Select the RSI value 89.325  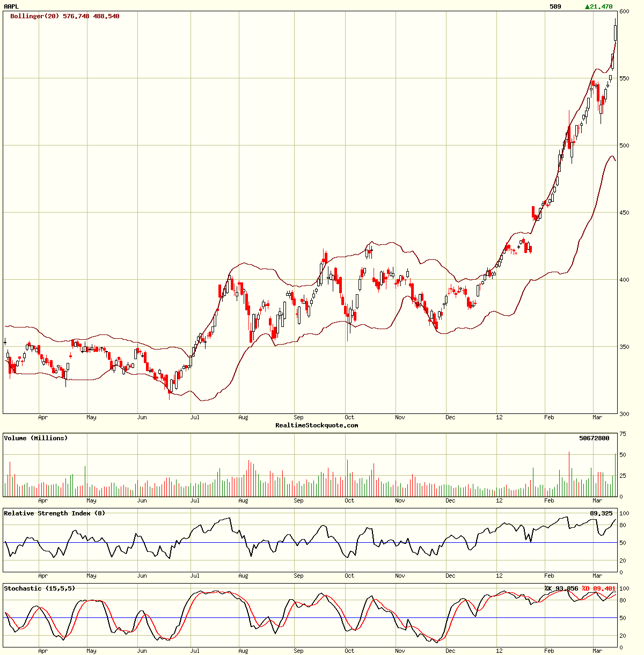(602, 513)
